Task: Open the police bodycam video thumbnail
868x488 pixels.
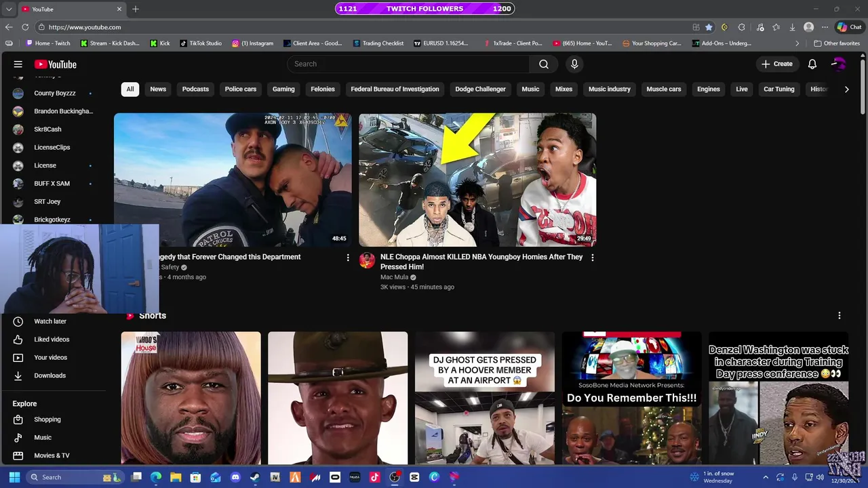Action: [233, 179]
